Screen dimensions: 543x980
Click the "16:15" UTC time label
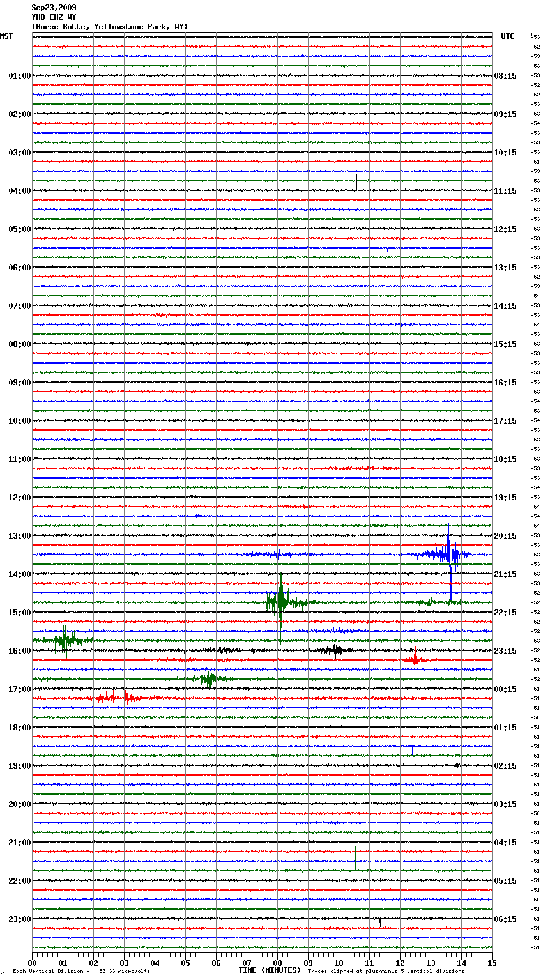(505, 383)
